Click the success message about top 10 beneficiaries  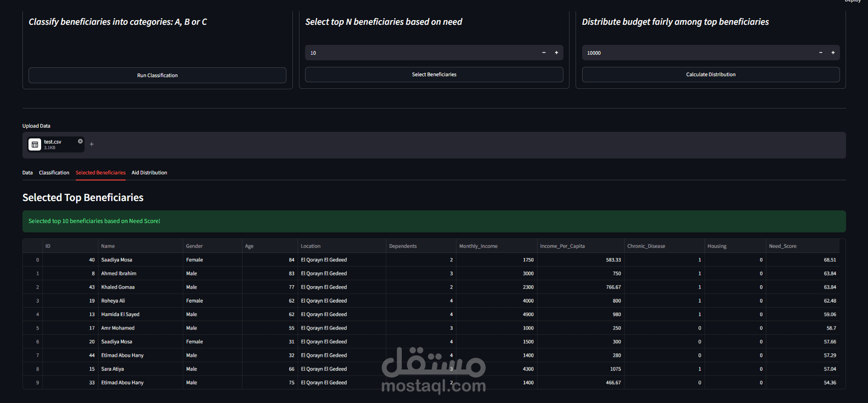click(434, 221)
